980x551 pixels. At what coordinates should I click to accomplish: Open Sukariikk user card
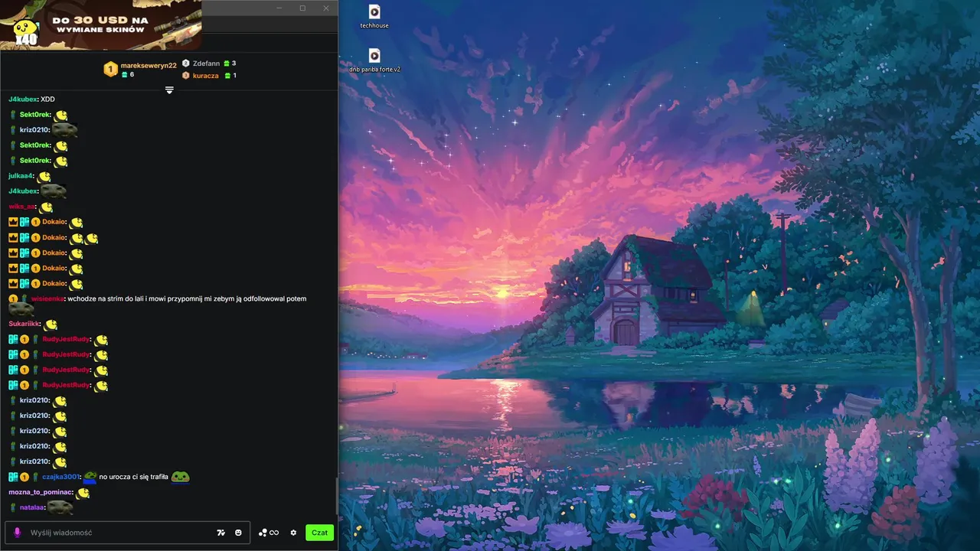tap(24, 324)
